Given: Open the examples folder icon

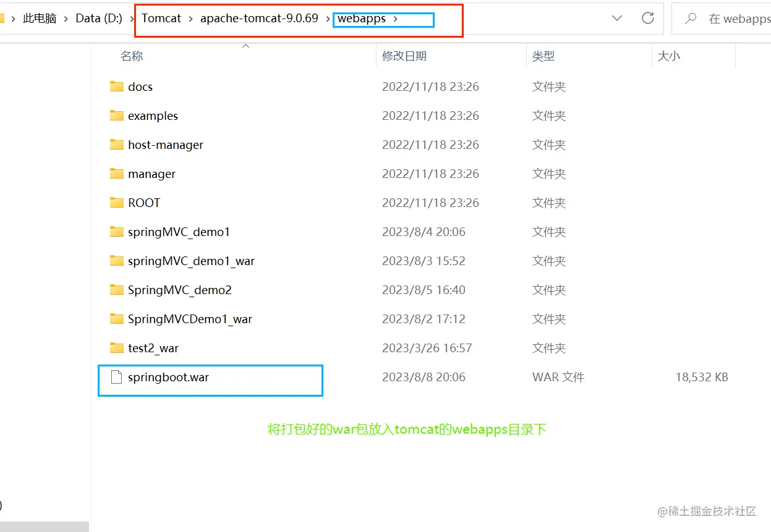Looking at the screenshot, I should click(x=117, y=116).
